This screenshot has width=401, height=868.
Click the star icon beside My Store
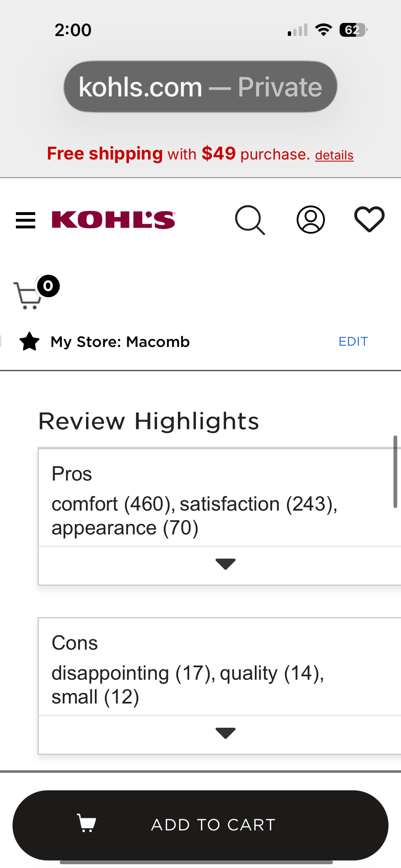(30, 342)
